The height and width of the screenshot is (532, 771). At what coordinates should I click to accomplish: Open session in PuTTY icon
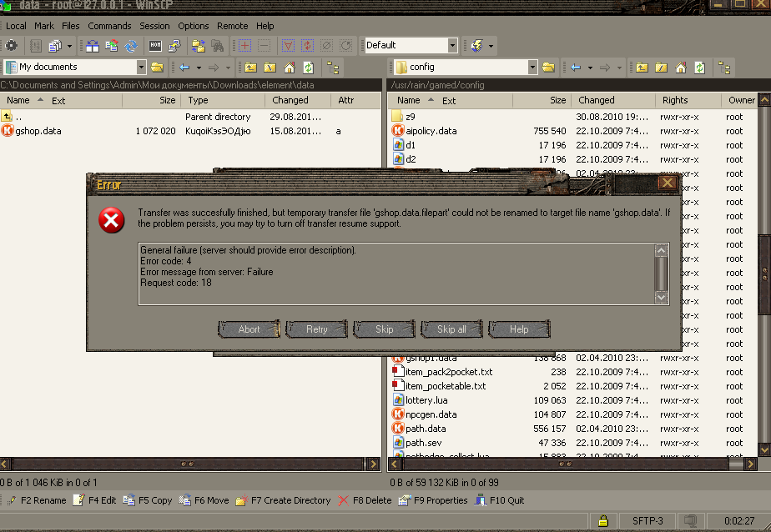(174, 46)
